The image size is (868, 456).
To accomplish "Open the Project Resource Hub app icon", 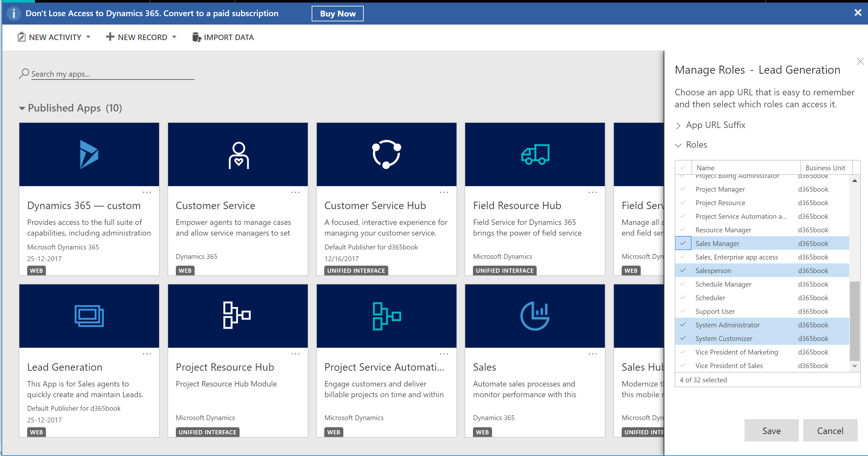I will click(237, 315).
